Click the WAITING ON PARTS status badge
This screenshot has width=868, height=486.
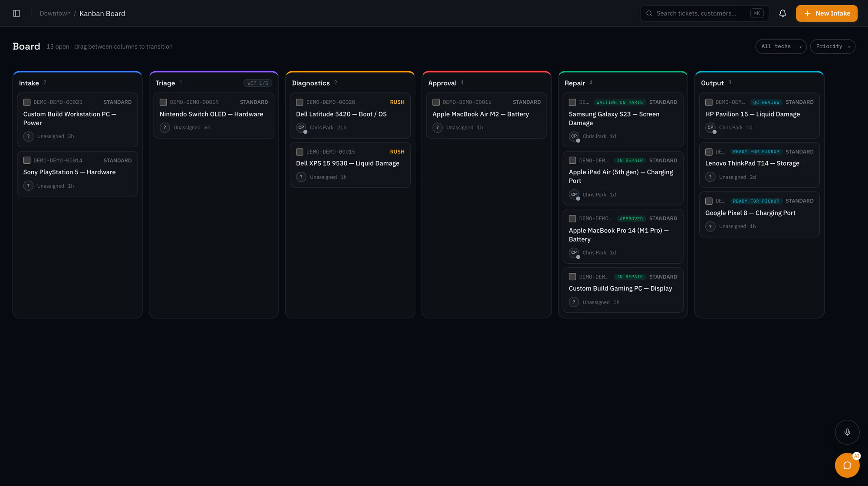click(x=619, y=102)
